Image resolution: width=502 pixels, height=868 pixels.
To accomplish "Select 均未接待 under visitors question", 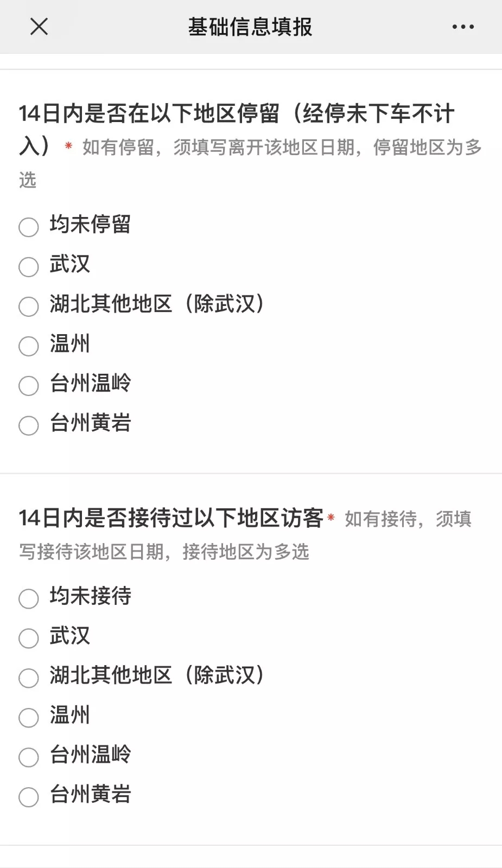I will pos(29,598).
